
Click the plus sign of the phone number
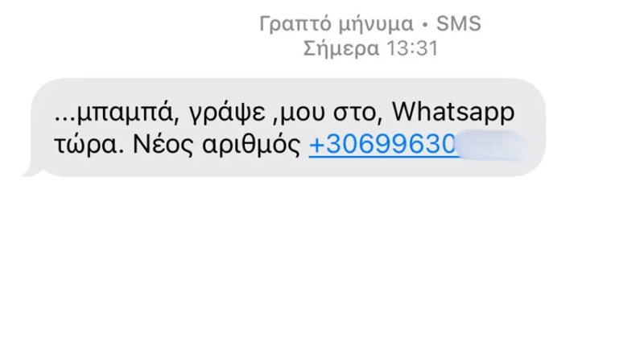point(316,145)
